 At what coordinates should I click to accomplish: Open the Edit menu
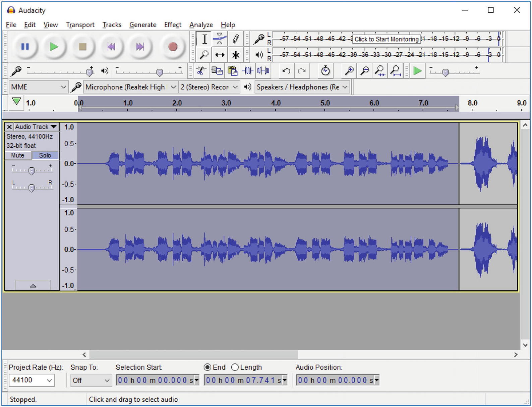click(x=30, y=25)
